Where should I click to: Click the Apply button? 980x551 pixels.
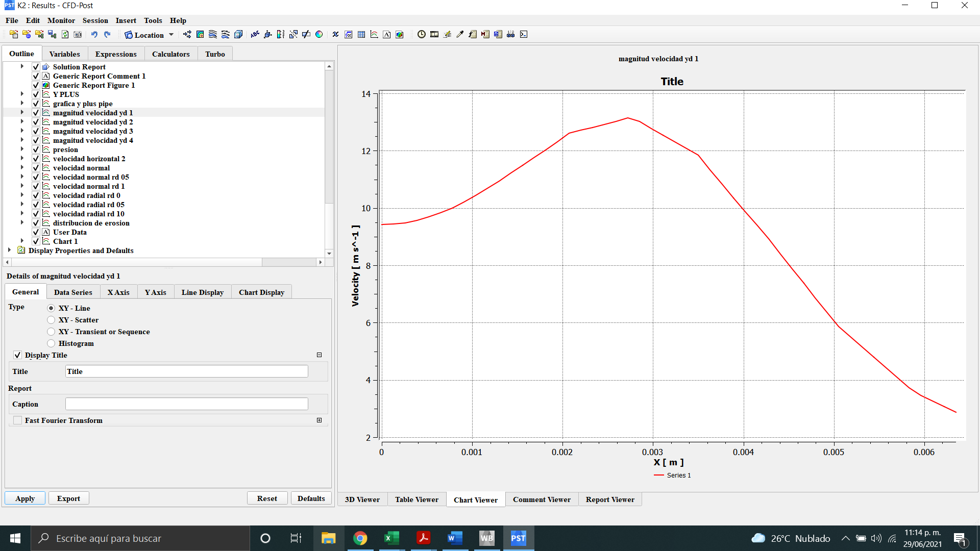coord(25,498)
